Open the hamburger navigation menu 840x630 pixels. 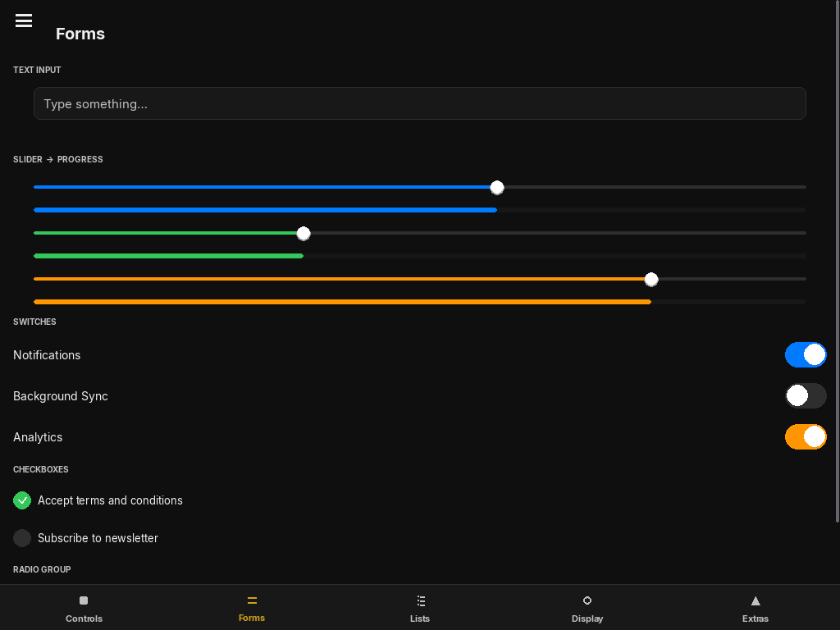click(24, 21)
